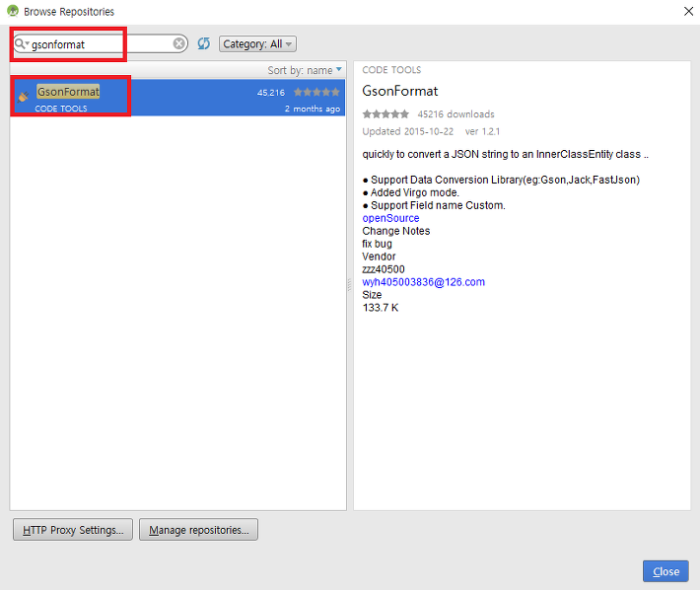Click the Android Studio icon in title bar

13,11
